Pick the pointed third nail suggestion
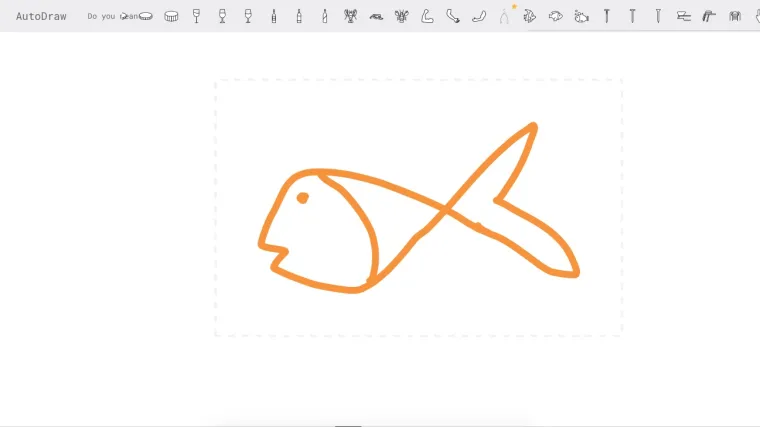Viewport: 760px width, 427px height. pyautogui.click(x=658, y=16)
